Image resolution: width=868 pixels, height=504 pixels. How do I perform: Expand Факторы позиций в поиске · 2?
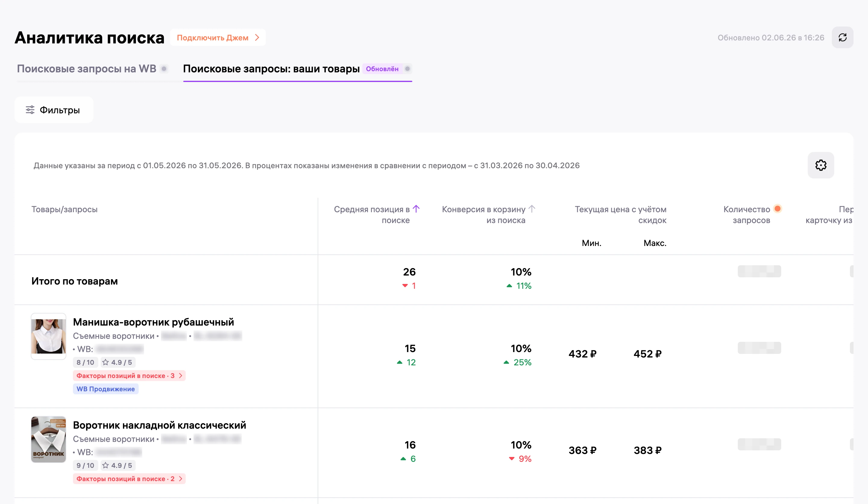click(x=129, y=478)
